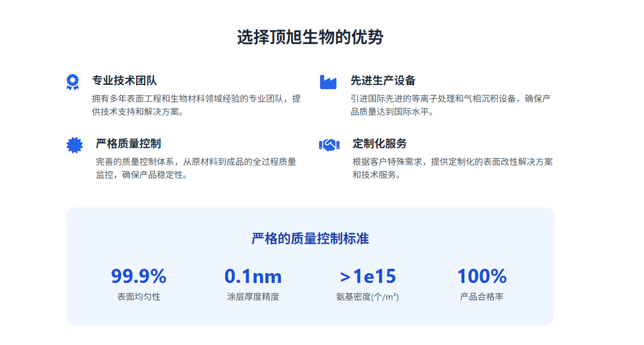
Task: Click the 严格质量控制 feature heading
Action: point(128,144)
